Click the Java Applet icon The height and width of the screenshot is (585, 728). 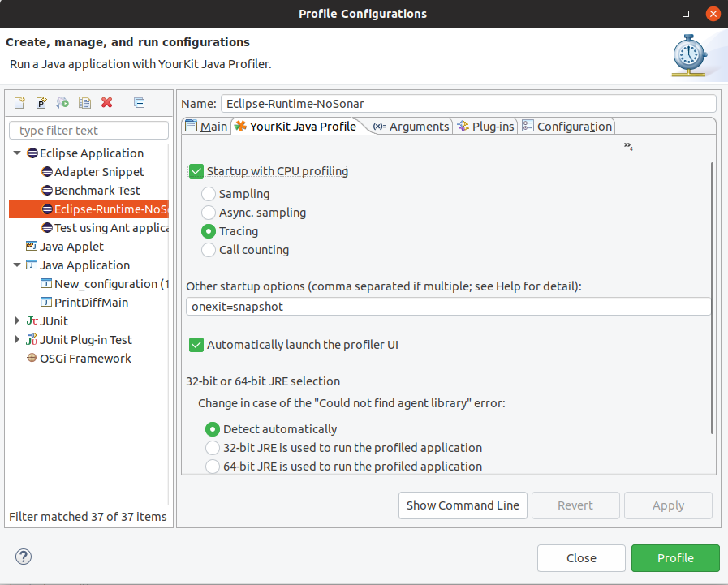pos(32,246)
